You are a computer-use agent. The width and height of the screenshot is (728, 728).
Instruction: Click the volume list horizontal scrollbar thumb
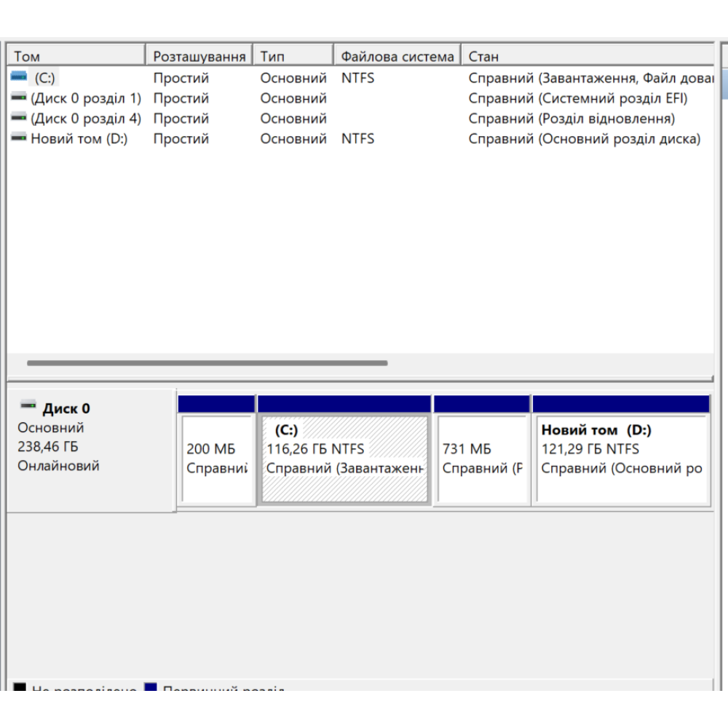[x=207, y=363]
